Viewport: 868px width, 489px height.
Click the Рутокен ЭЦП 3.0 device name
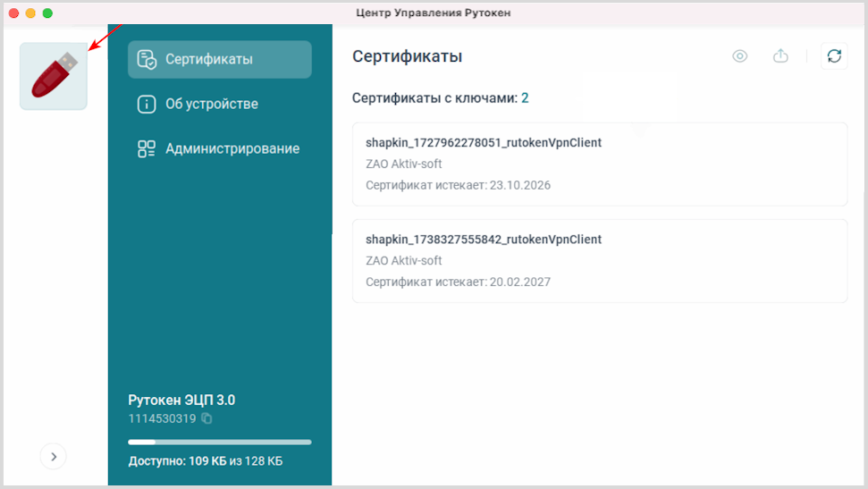click(181, 400)
